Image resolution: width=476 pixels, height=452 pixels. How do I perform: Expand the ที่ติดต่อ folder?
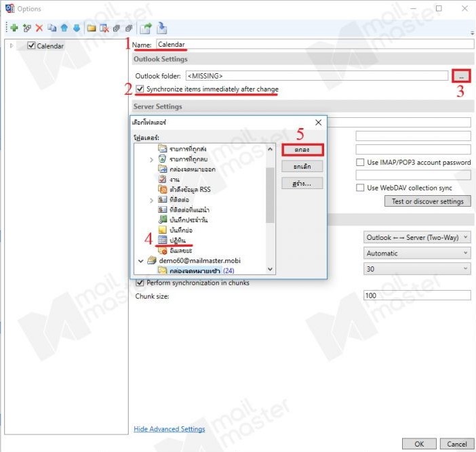point(151,200)
